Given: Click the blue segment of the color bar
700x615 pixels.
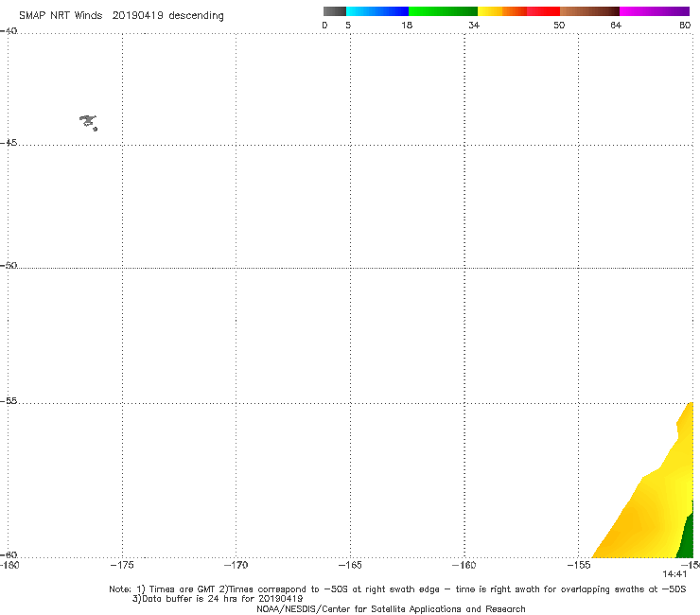Looking at the screenshot, I should click(377, 11).
